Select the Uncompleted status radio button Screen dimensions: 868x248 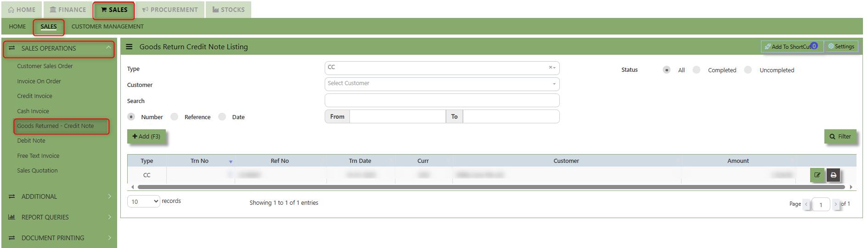click(748, 70)
